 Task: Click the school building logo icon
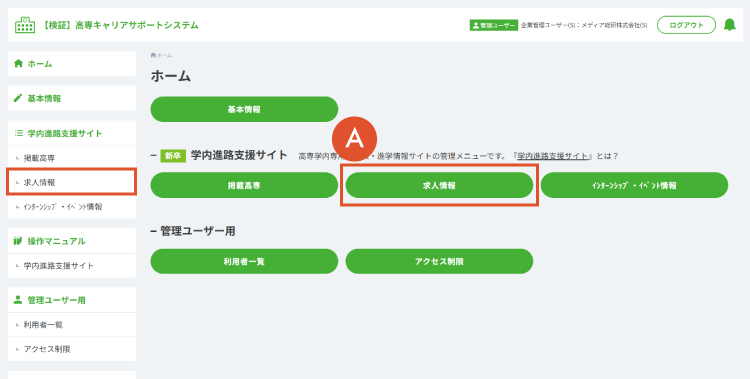click(x=25, y=25)
